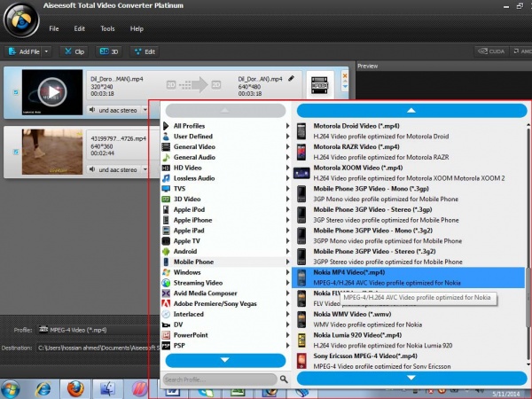Open the Edit menu
532x399 pixels.
pos(80,29)
